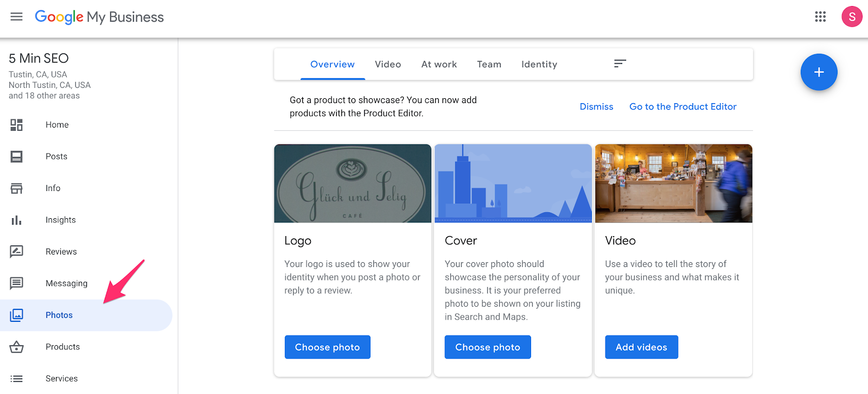Open the Identity tab
The image size is (868, 394).
tap(539, 64)
